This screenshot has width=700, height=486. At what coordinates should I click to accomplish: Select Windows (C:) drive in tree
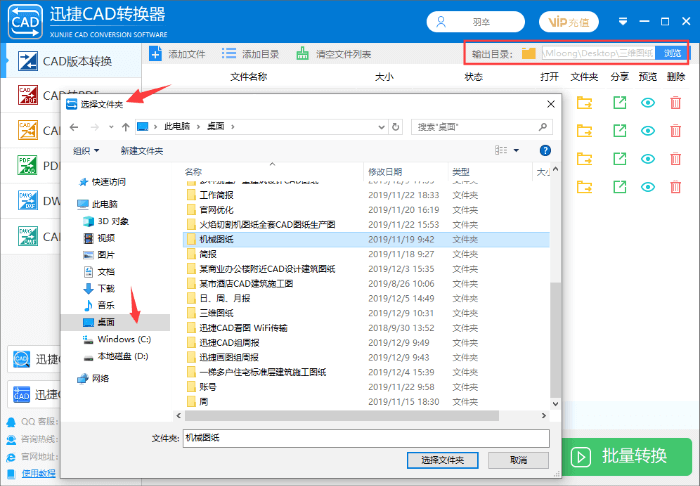124,339
